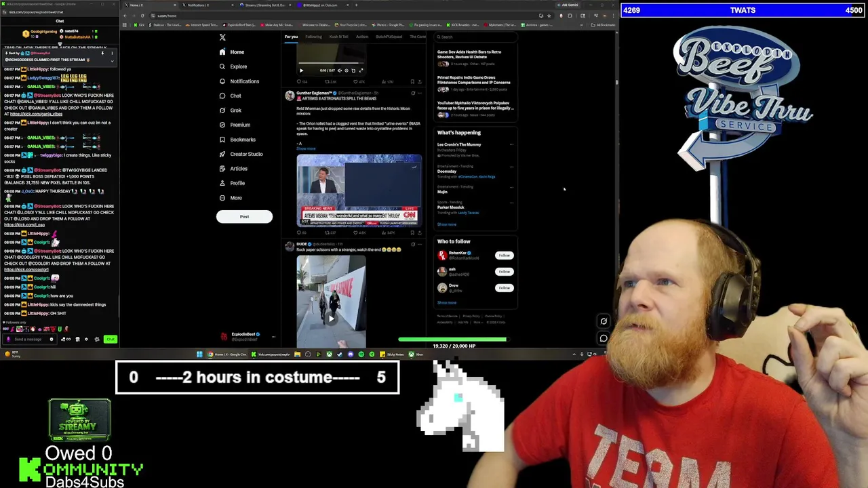This screenshot has width=868, height=488.
Task: Play the rock paper scissors video
Action: click(x=331, y=319)
